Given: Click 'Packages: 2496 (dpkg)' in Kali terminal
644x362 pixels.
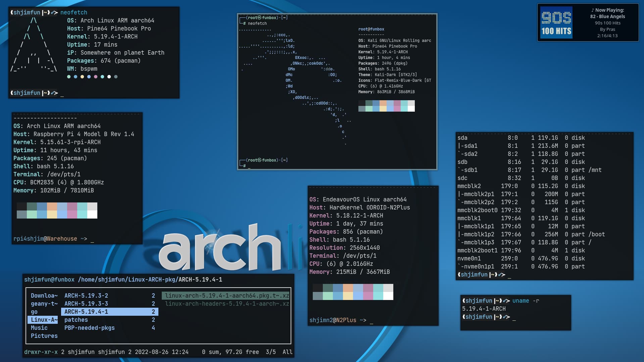Looking at the screenshot, I should 383,63.
